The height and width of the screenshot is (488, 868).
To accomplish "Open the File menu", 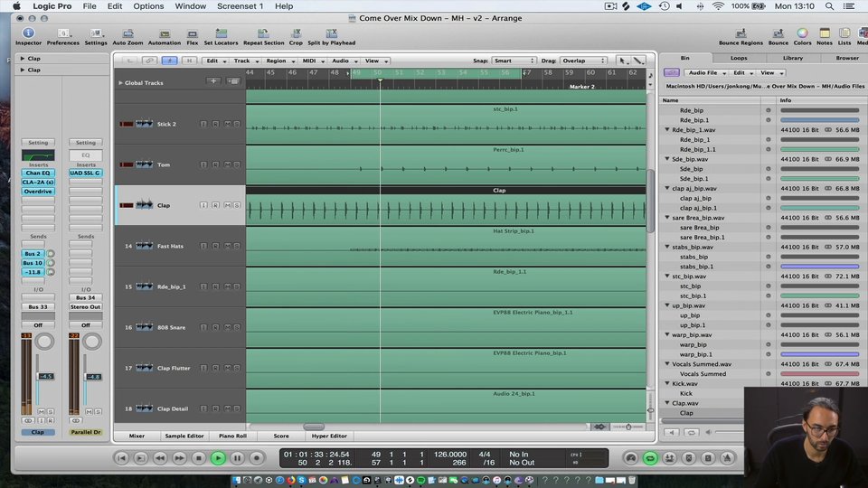I will [90, 6].
